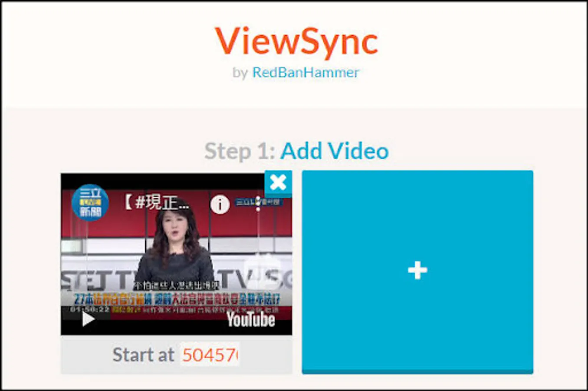Click the Add Video link
Viewport: 588px width, 391px height.
334,151
